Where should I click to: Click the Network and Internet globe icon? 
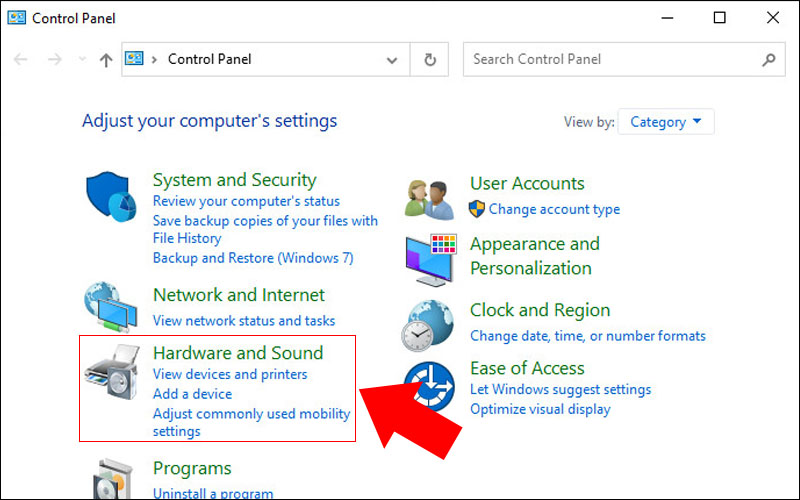point(111,307)
